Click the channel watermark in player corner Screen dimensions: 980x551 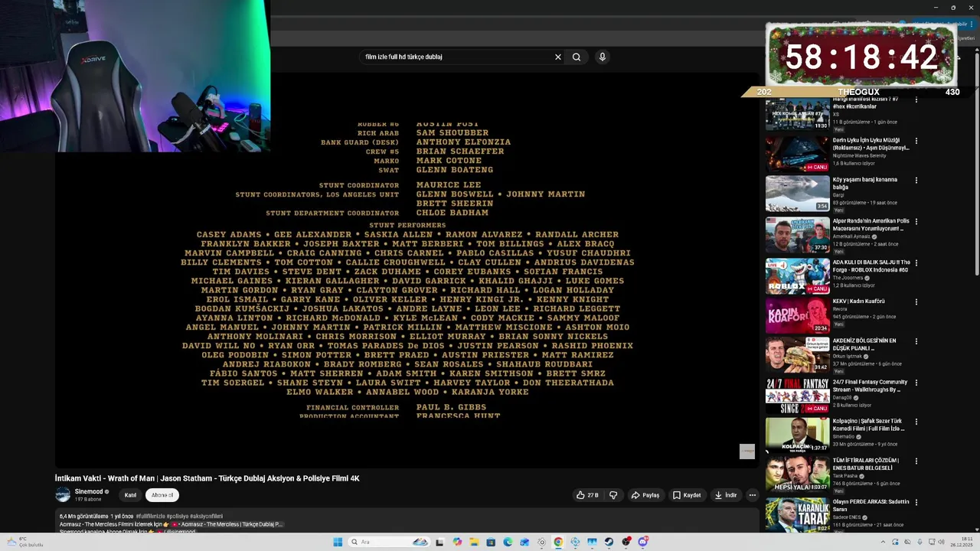747,452
